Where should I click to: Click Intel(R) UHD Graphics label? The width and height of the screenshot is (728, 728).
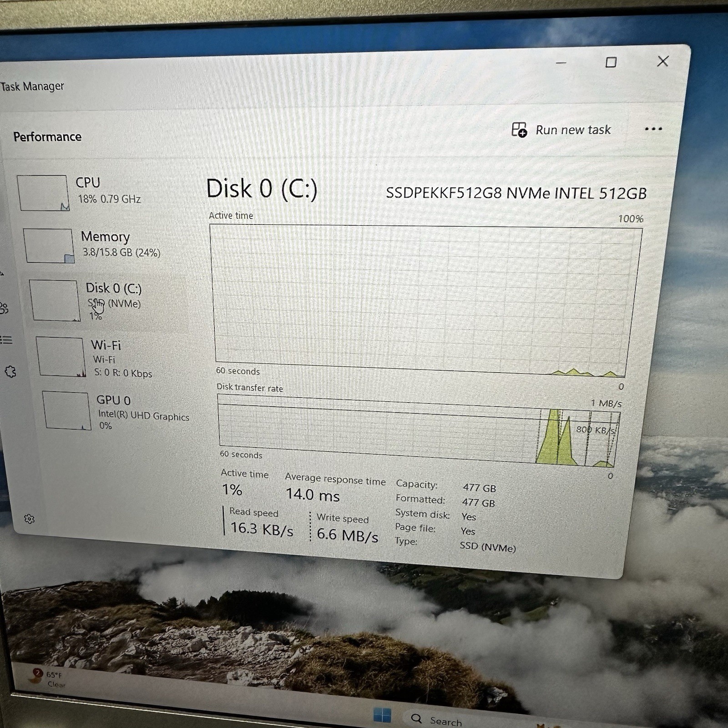pos(144,415)
